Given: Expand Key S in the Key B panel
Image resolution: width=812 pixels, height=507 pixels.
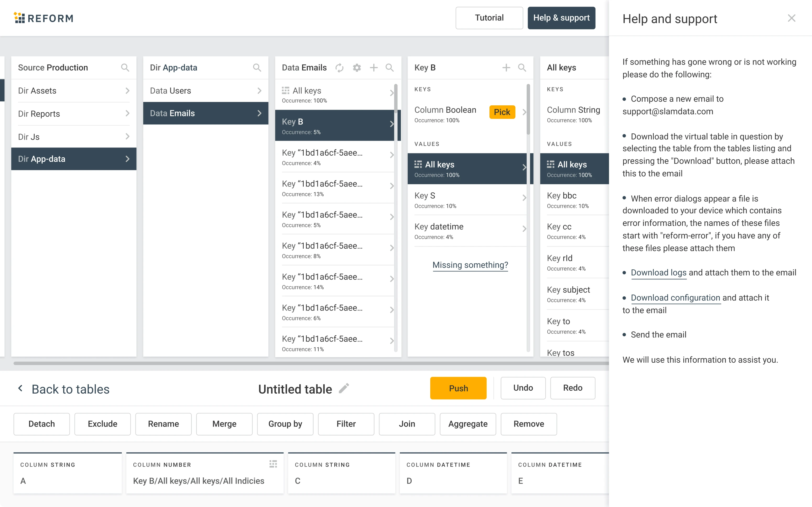Looking at the screenshot, I should [524, 198].
